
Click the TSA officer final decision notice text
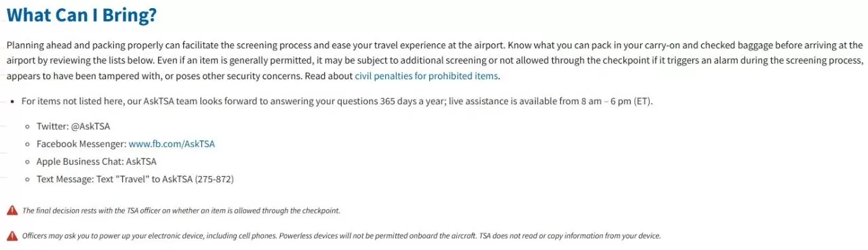[181, 211]
